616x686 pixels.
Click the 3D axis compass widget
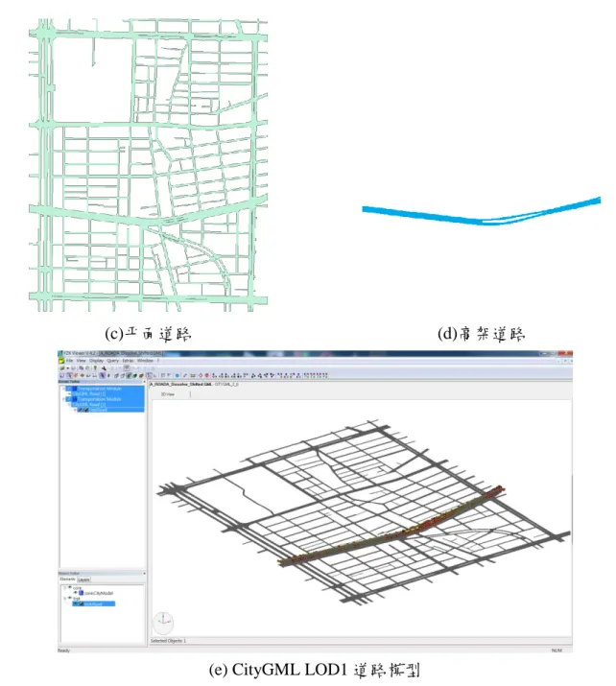(164, 622)
